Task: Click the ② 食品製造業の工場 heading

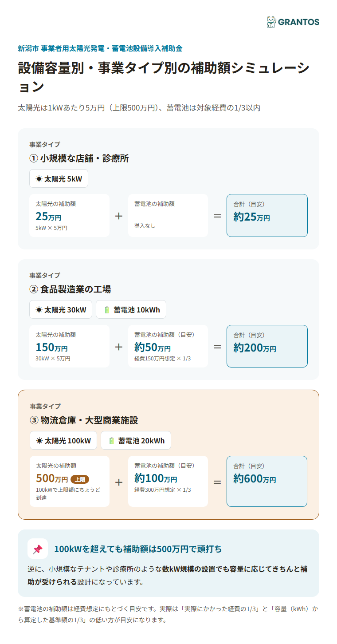Action: pyautogui.click(x=70, y=289)
